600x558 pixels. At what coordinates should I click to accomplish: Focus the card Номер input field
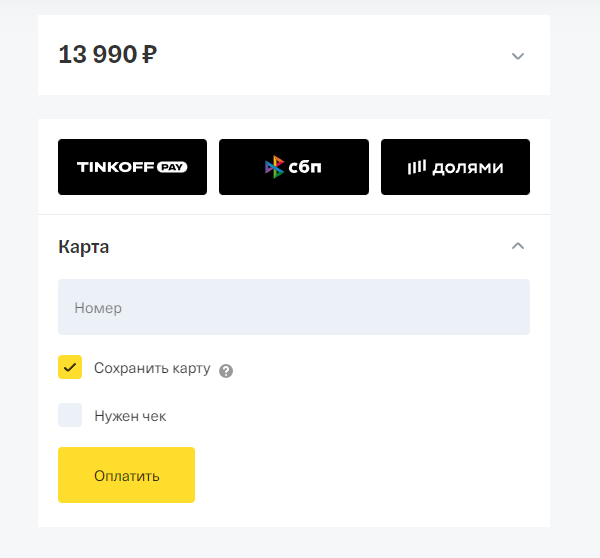point(294,307)
